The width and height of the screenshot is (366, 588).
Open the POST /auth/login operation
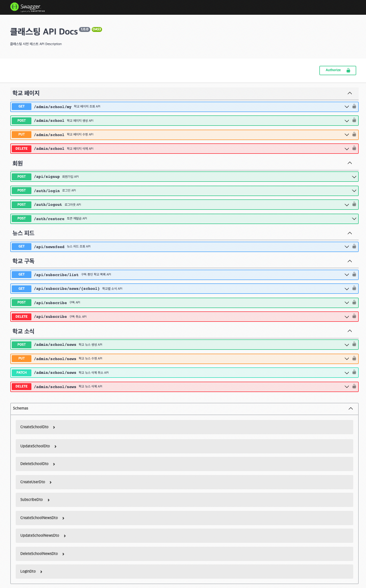184,191
